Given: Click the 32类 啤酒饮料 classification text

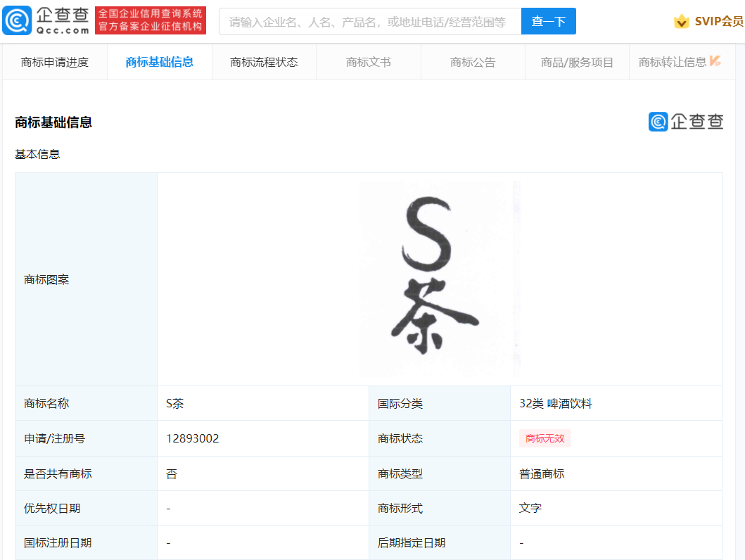Looking at the screenshot, I should point(555,403).
